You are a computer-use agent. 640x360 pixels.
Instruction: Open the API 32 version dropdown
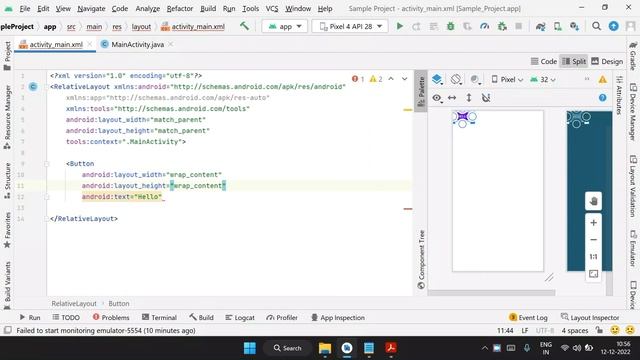pos(543,80)
